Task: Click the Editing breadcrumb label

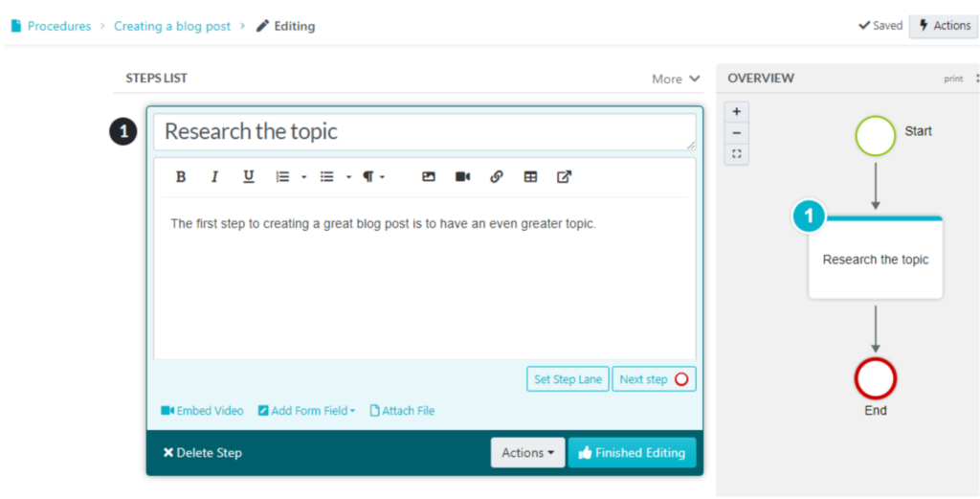Action: click(285, 26)
